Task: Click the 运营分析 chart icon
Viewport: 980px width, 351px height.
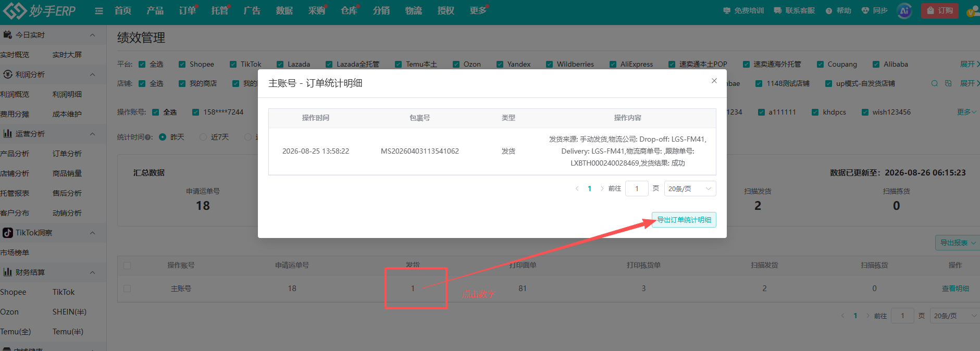Action: point(8,134)
